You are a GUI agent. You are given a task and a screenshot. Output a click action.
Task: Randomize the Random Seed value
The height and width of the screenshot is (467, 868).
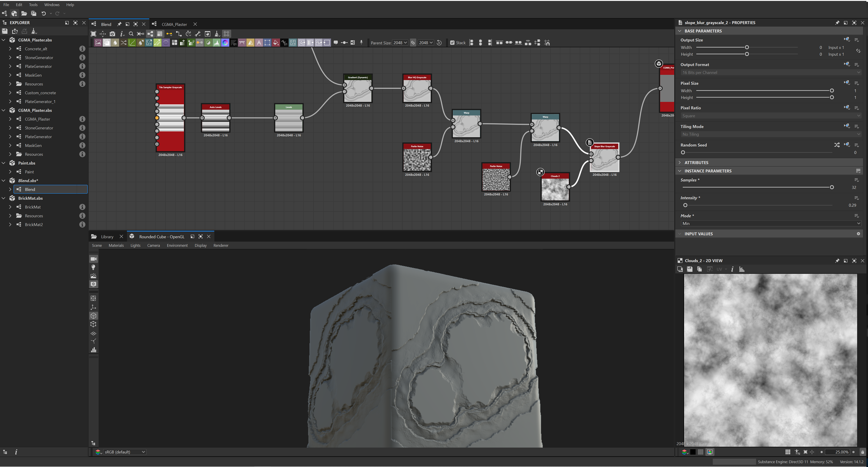click(x=837, y=145)
